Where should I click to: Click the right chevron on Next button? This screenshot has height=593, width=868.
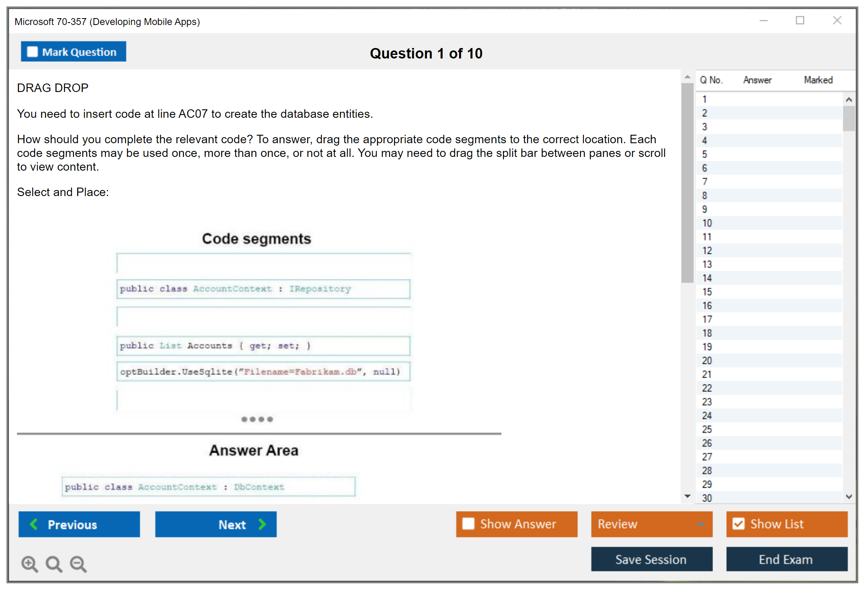click(x=262, y=524)
